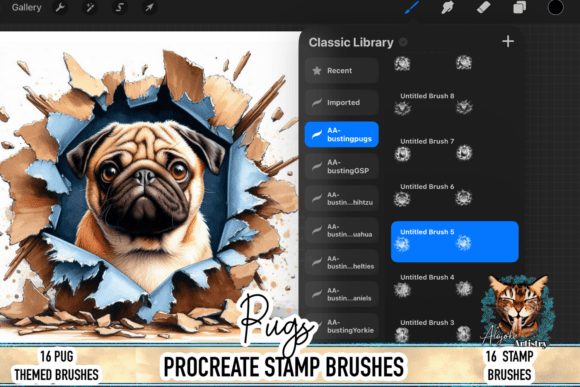
Task: Choose the highlighted Untitled Brush 5
Action: [x=455, y=242]
